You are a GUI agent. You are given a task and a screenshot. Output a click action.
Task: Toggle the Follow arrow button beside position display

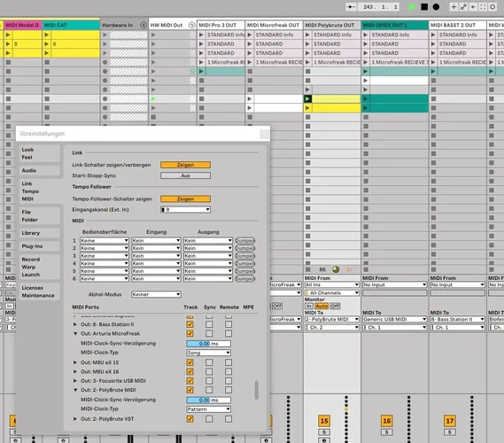[351, 7]
